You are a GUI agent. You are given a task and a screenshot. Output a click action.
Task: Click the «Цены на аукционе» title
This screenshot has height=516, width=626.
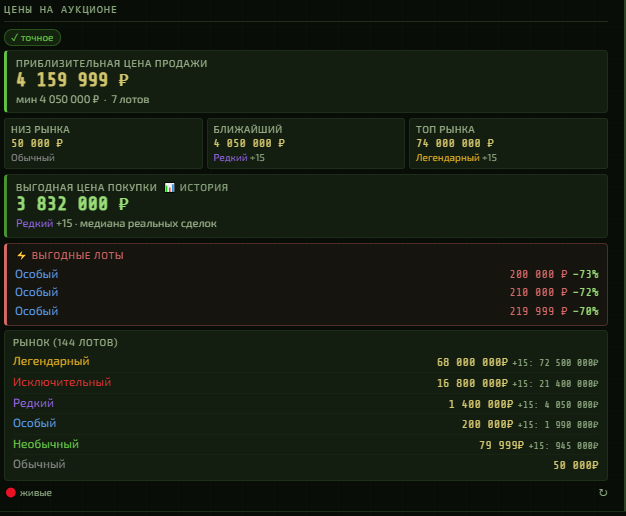pos(60,10)
